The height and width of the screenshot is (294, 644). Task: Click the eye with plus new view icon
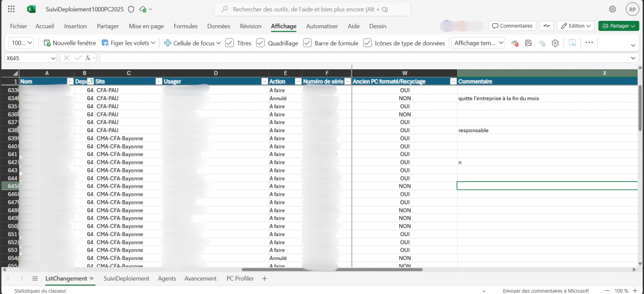pyautogui.click(x=541, y=43)
